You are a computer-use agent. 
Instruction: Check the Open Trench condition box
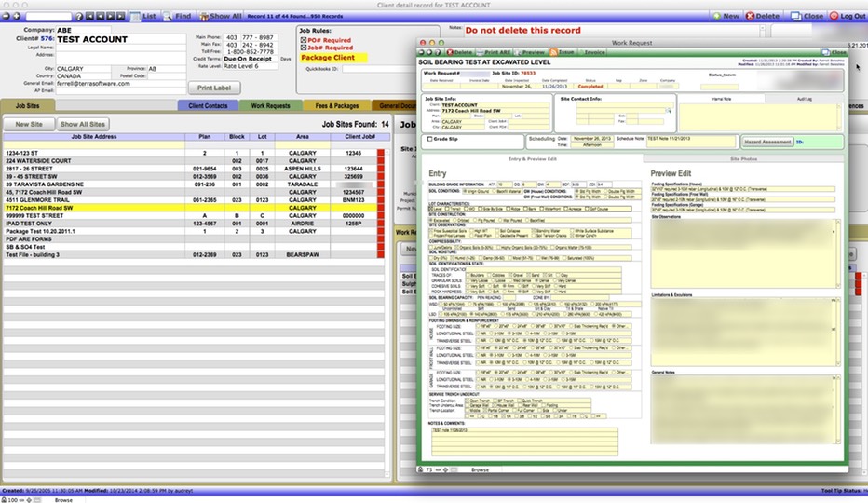point(468,401)
